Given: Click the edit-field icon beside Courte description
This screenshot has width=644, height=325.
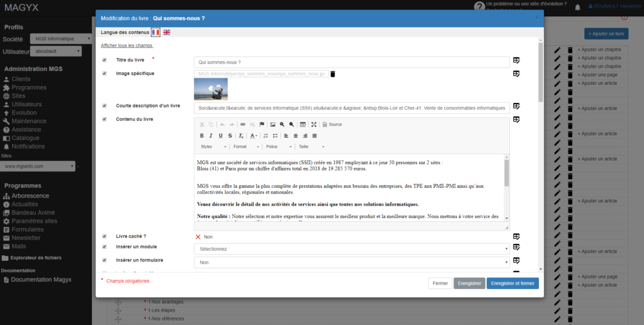Looking at the screenshot, I should click(516, 106).
